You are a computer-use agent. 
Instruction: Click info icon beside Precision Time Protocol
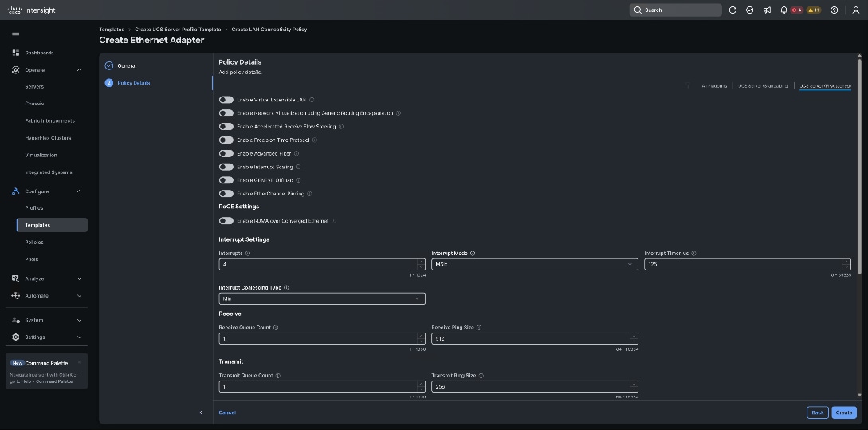click(315, 140)
